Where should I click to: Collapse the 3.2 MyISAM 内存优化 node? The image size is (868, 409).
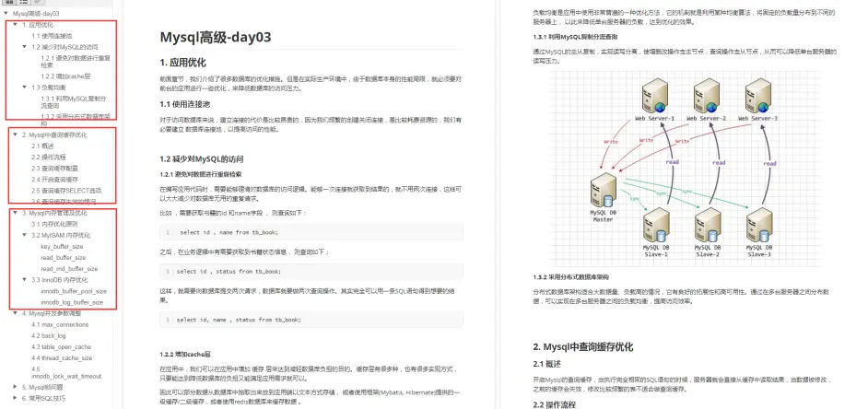tap(24, 235)
